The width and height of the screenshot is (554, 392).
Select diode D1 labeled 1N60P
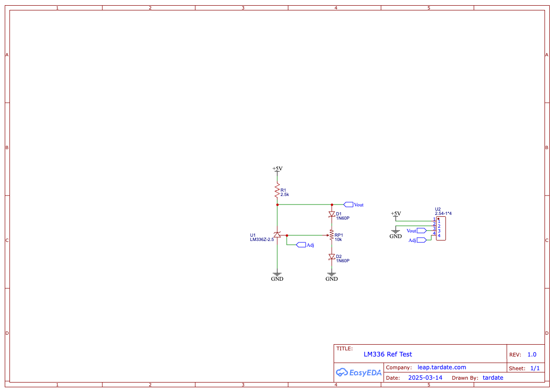(331, 214)
